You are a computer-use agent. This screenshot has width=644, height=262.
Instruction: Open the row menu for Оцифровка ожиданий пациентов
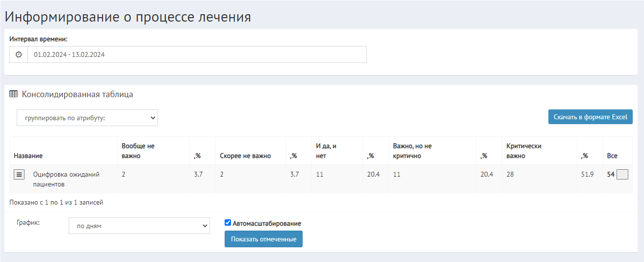tap(19, 175)
